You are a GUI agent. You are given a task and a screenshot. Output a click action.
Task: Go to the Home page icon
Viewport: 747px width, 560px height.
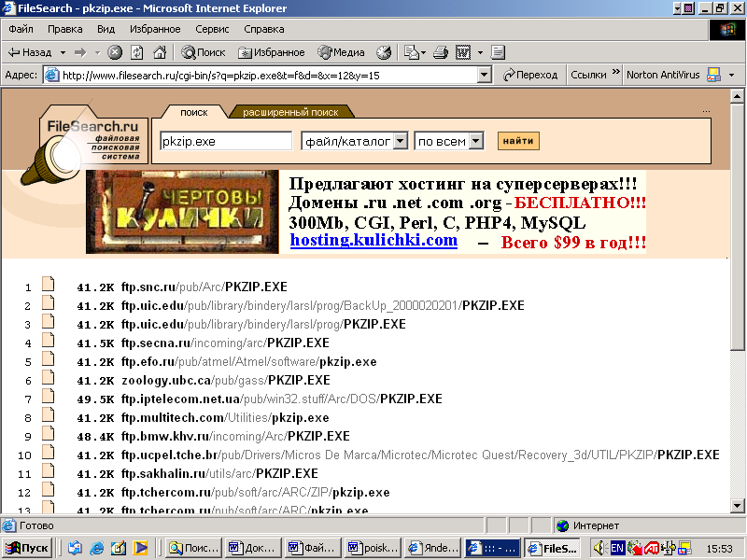(x=160, y=52)
